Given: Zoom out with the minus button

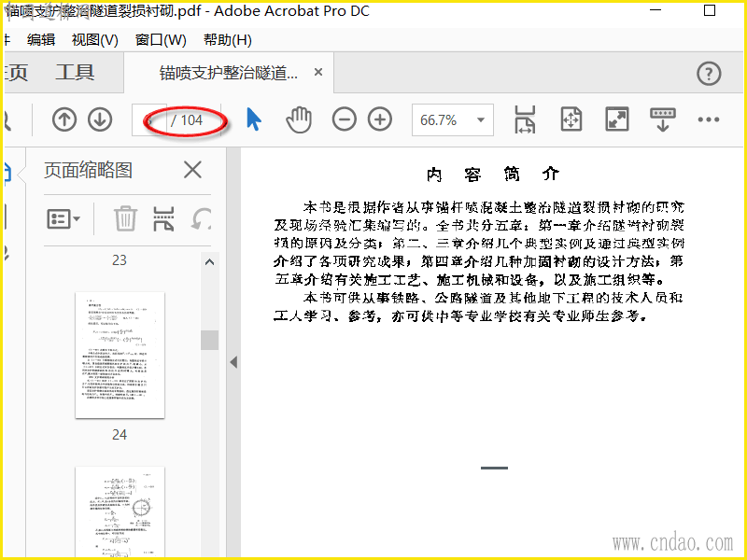Looking at the screenshot, I should coord(345,119).
